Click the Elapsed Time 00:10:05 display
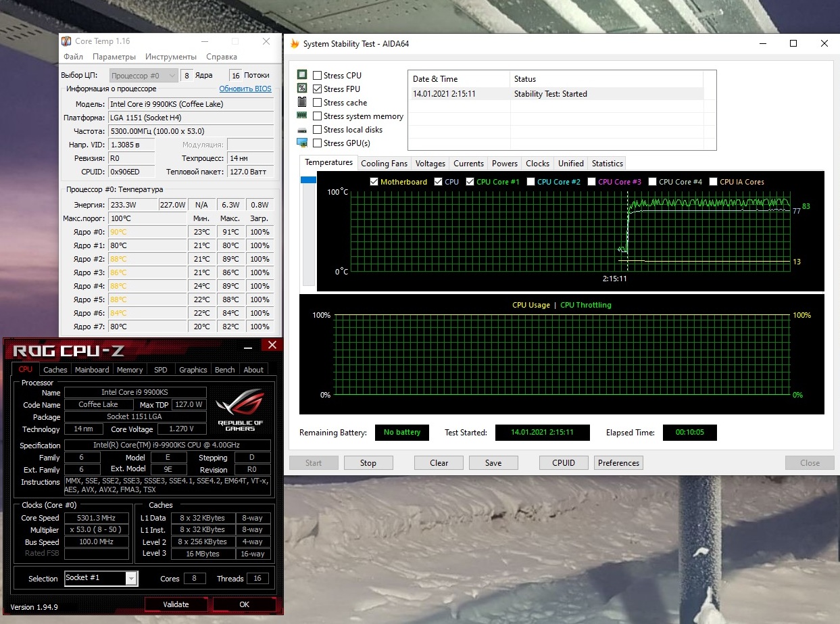Image resolution: width=840 pixels, height=624 pixels. (x=690, y=433)
